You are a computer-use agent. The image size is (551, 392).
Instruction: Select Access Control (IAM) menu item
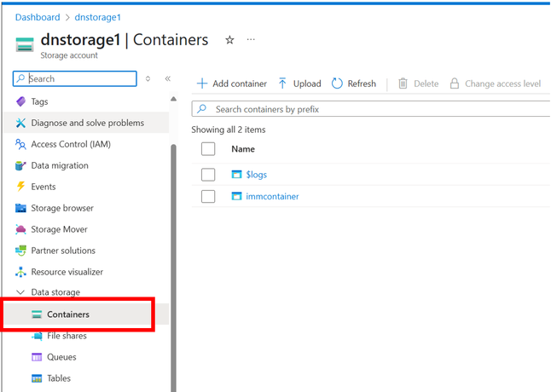pos(86,144)
